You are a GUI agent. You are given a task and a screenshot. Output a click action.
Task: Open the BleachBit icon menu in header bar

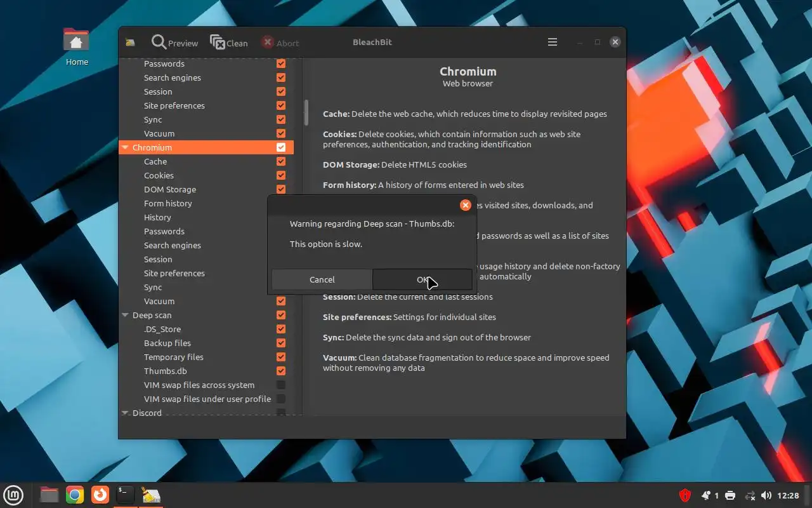click(130, 43)
